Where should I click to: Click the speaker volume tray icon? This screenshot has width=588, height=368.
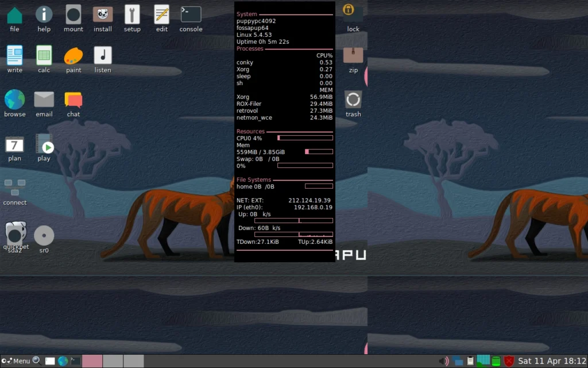coord(444,361)
